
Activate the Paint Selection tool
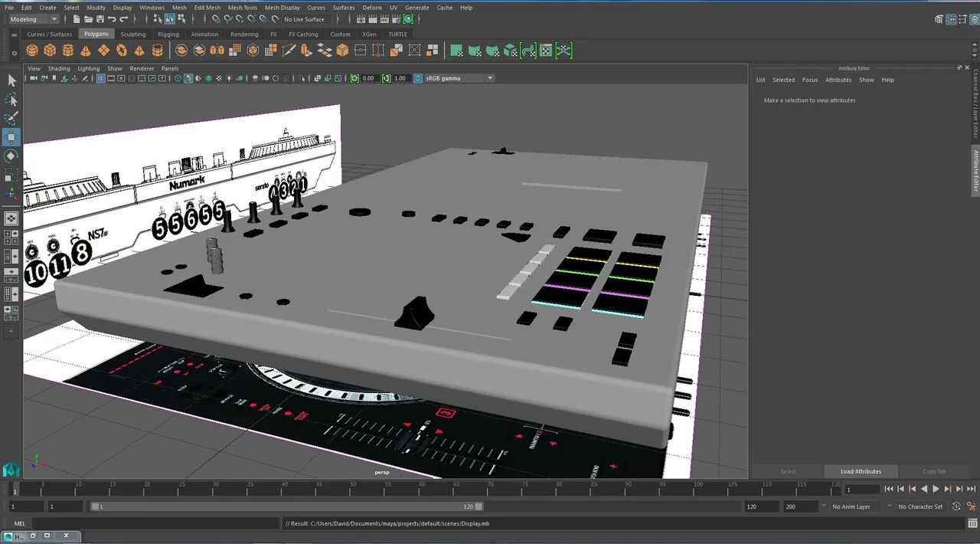pyautogui.click(x=11, y=119)
